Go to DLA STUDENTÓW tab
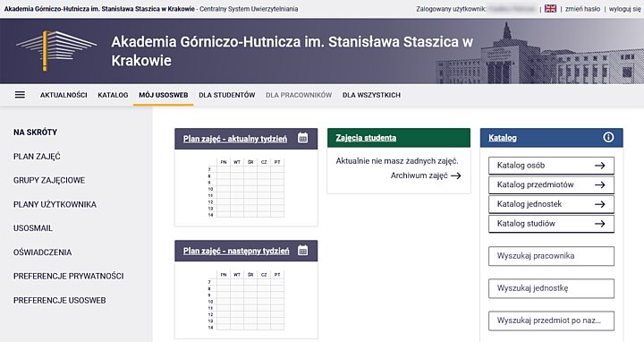The height and width of the screenshot is (342, 644). pyautogui.click(x=227, y=95)
